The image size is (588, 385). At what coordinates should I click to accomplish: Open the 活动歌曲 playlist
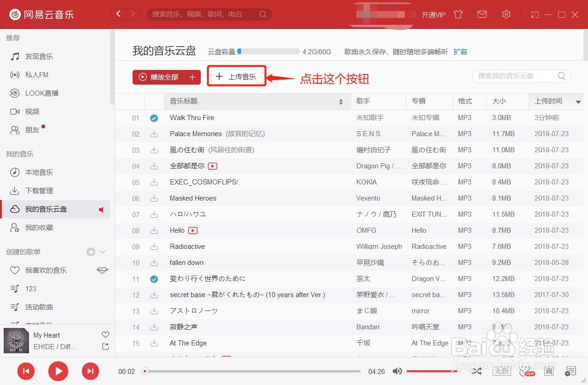55,307
